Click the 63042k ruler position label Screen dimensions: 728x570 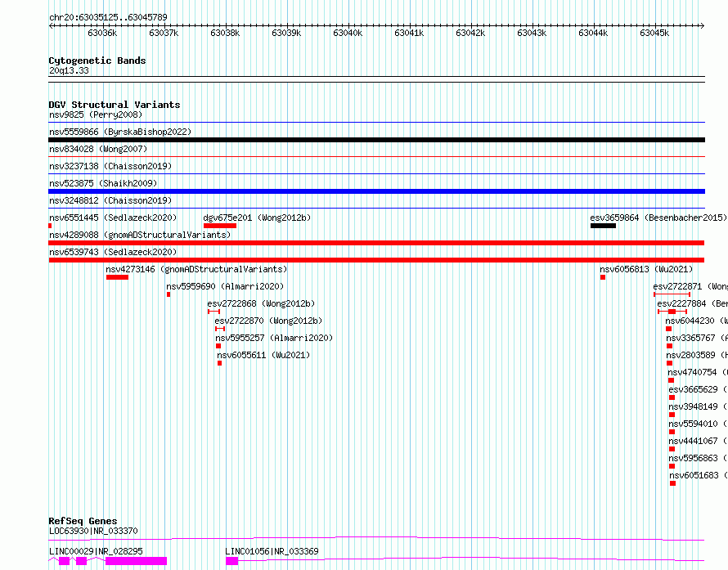[x=470, y=33]
